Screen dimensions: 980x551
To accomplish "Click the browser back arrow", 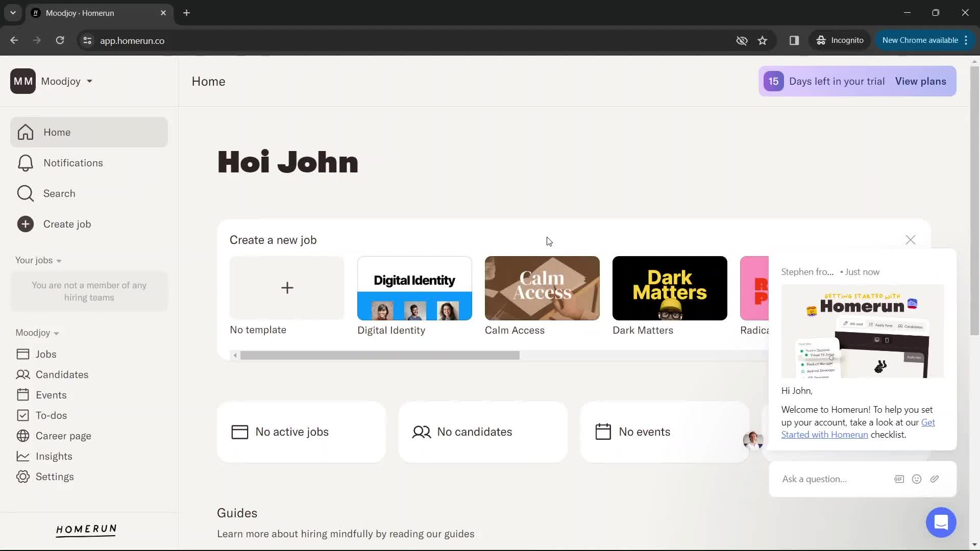I will click(14, 40).
